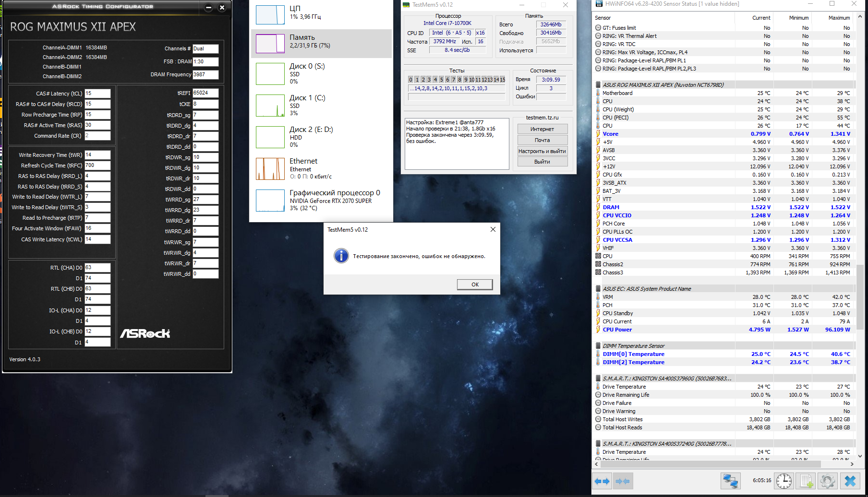The height and width of the screenshot is (497, 868).
Task: Click the "32646Mb" total memory value
Action: [x=551, y=24]
